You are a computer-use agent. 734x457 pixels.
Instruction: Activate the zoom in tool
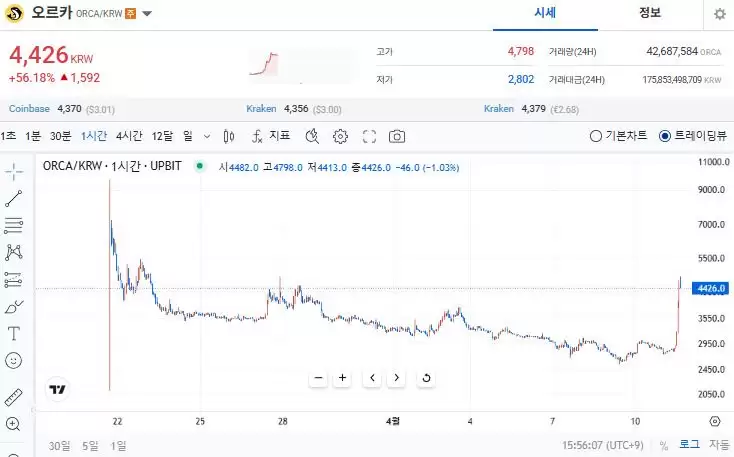tap(13, 424)
